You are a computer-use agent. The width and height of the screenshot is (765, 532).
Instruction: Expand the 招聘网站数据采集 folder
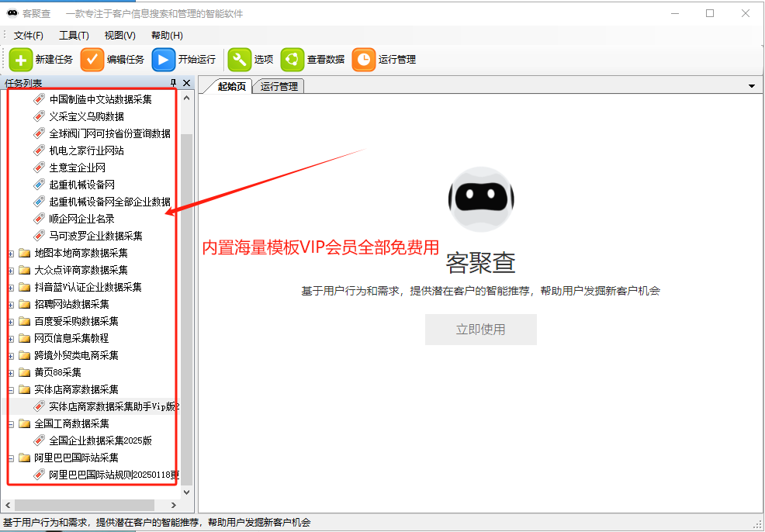click(11, 305)
